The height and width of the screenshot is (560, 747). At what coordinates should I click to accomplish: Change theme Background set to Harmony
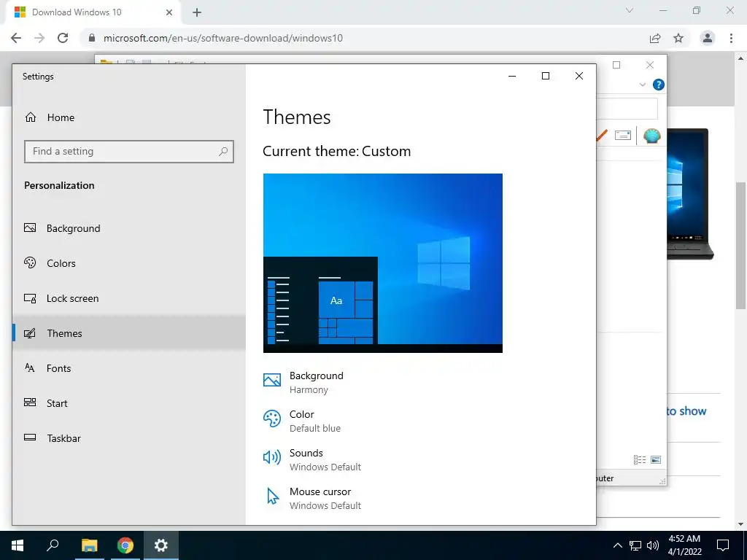pos(303,382)
